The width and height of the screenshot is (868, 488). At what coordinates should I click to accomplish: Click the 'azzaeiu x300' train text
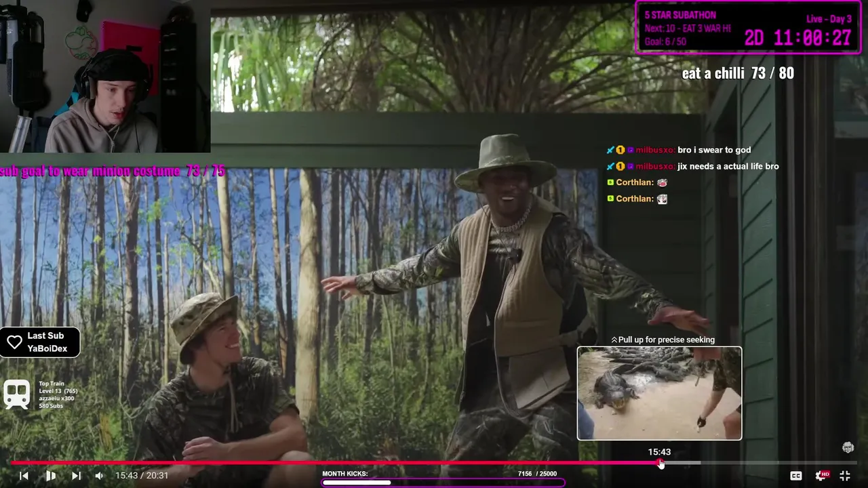point(56,399)
